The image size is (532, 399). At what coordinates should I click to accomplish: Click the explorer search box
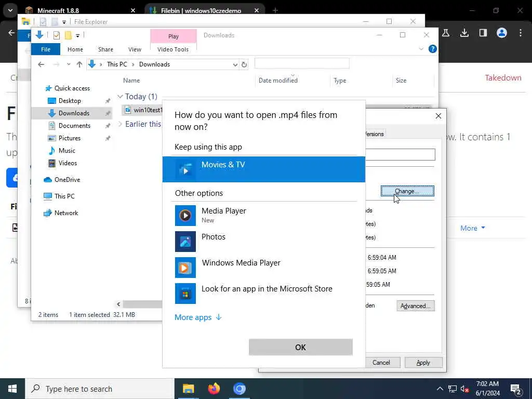pyautogui.click(x=302, y=63)
